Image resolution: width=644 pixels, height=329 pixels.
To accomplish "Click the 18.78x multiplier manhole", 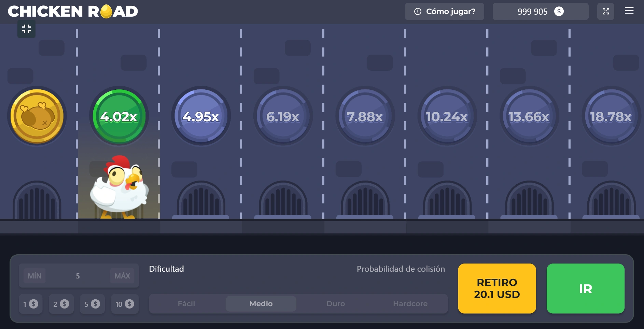I will coord(611,116).
